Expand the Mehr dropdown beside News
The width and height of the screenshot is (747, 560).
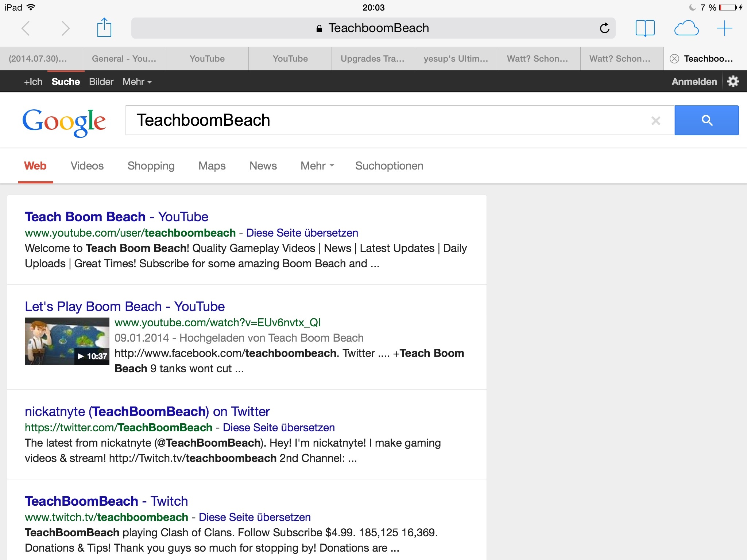coord(317,166)
